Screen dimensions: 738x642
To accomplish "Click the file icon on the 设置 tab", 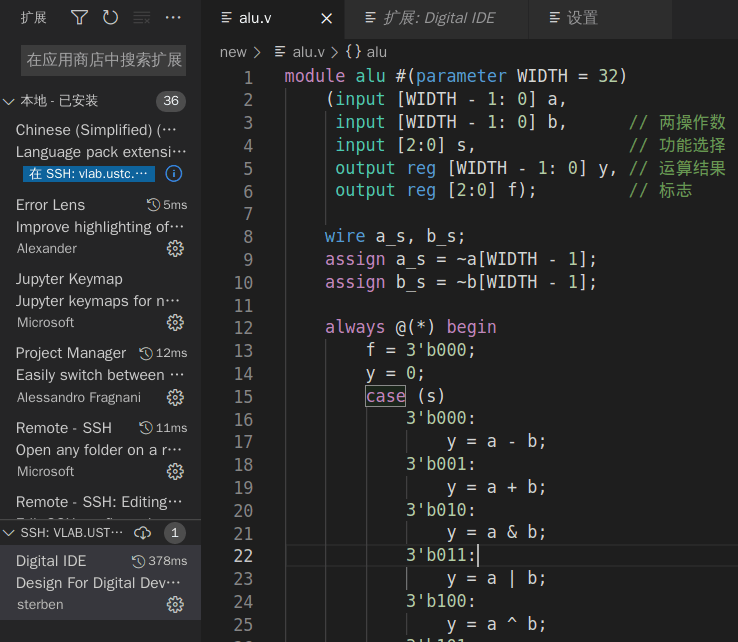I will [554, 18].
